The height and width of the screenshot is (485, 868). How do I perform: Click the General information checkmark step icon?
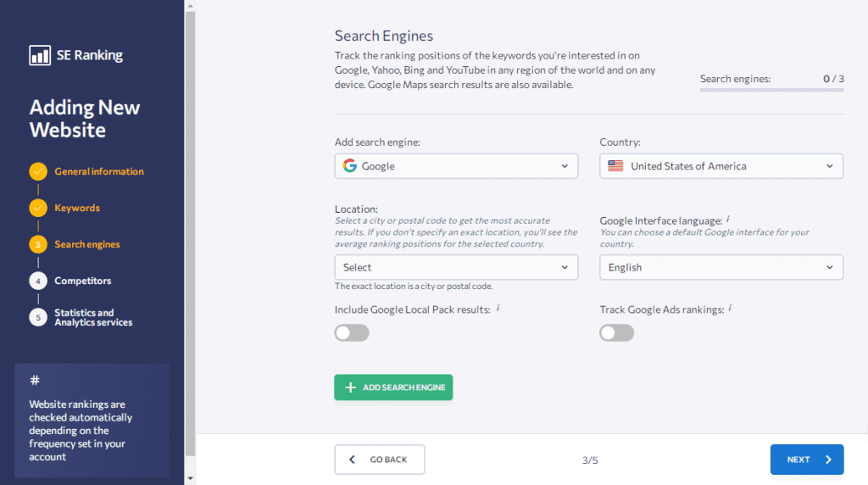[x=38, y=171]
